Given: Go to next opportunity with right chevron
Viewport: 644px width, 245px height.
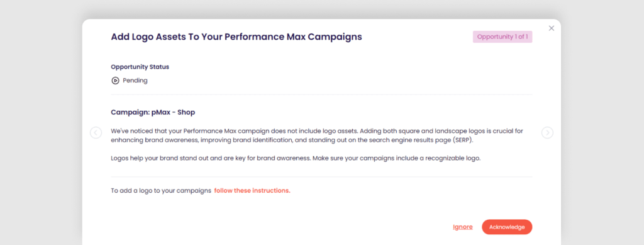Looking at the screenshot, I should pyautogui.click(x=547, y=133).
